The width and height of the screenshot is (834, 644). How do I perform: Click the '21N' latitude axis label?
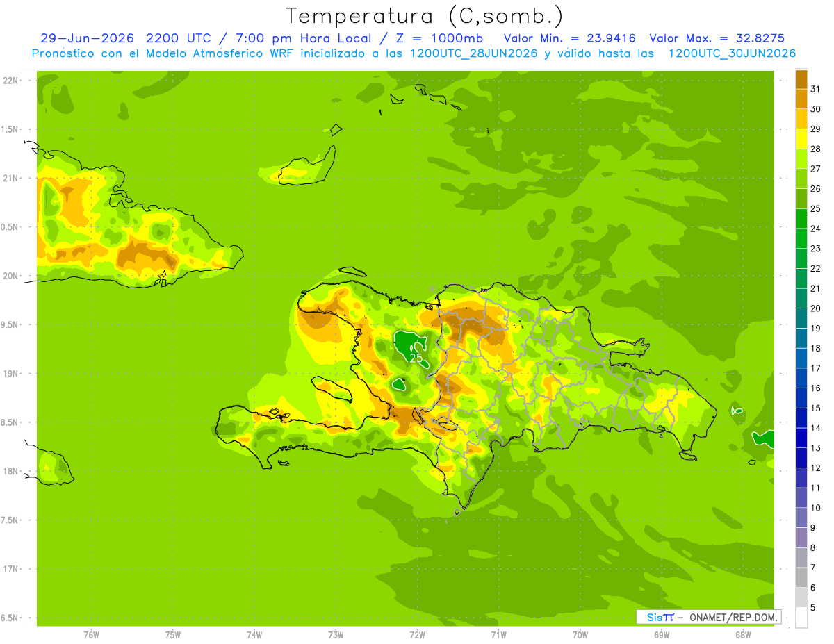(11, 178)
